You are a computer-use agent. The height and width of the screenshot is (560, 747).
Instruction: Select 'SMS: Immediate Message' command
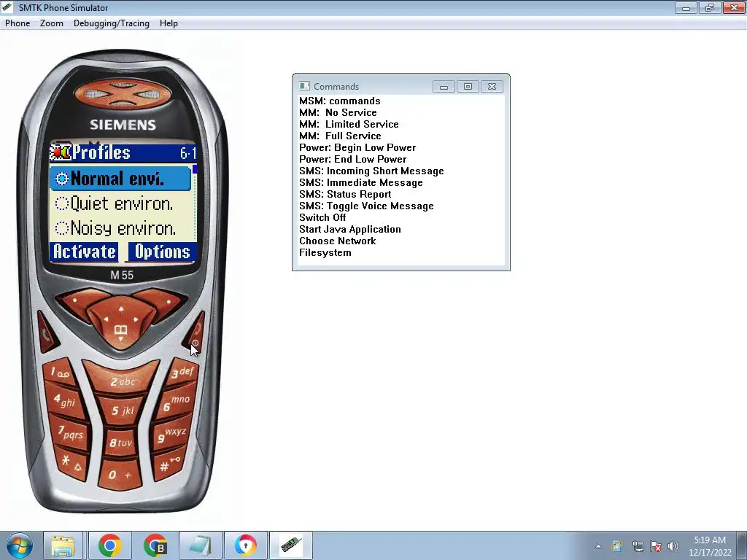[x=360, y=182]
